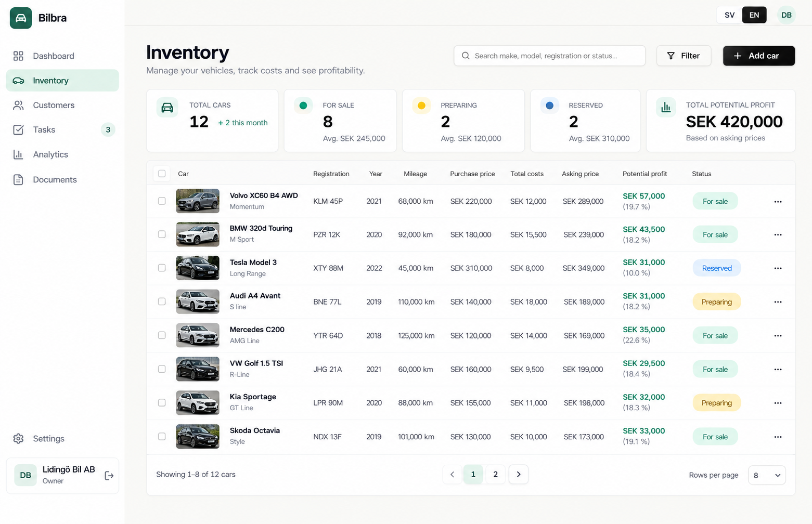The height and width of the screenshot is (524, 812).
Task: Click the Bilbra car logo icon
Action: 21,18
